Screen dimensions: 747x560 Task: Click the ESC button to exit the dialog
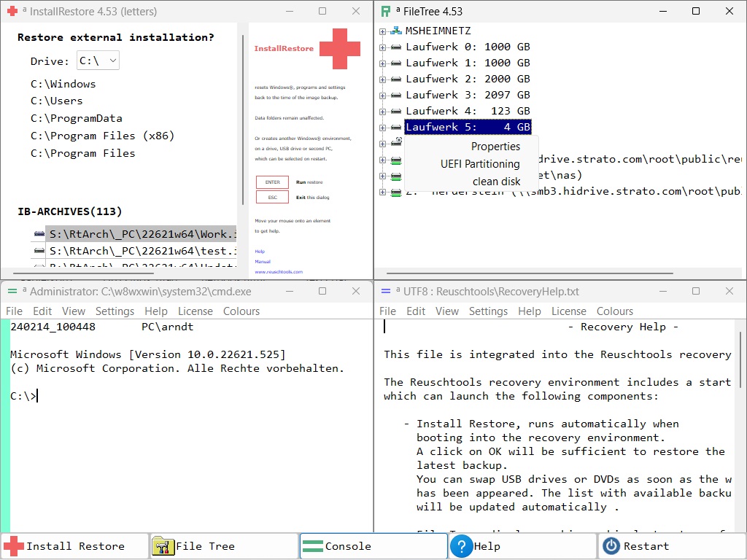(x=273, y=197)
